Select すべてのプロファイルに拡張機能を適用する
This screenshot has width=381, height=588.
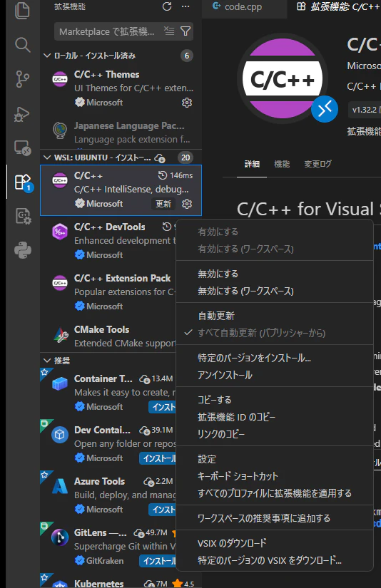275,492
